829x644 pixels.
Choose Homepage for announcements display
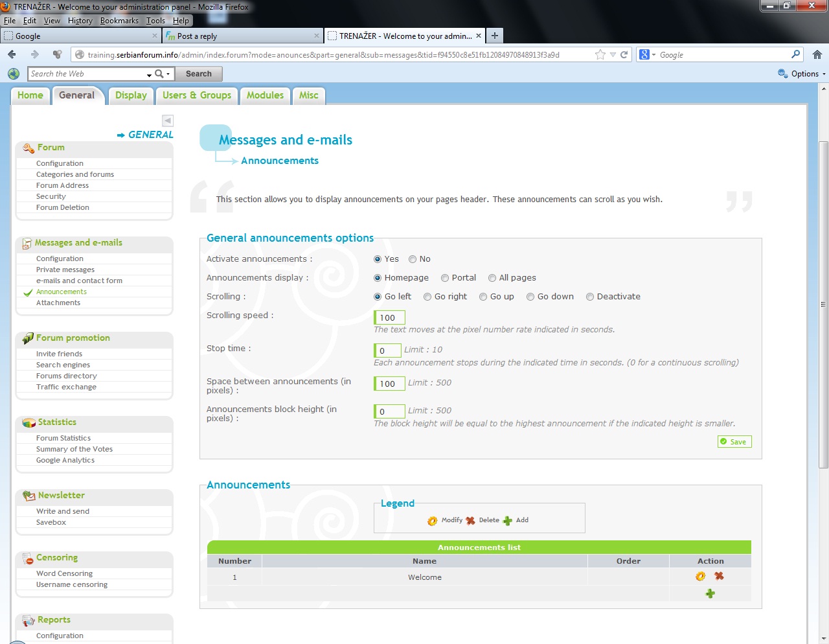[x=378, y=278]
